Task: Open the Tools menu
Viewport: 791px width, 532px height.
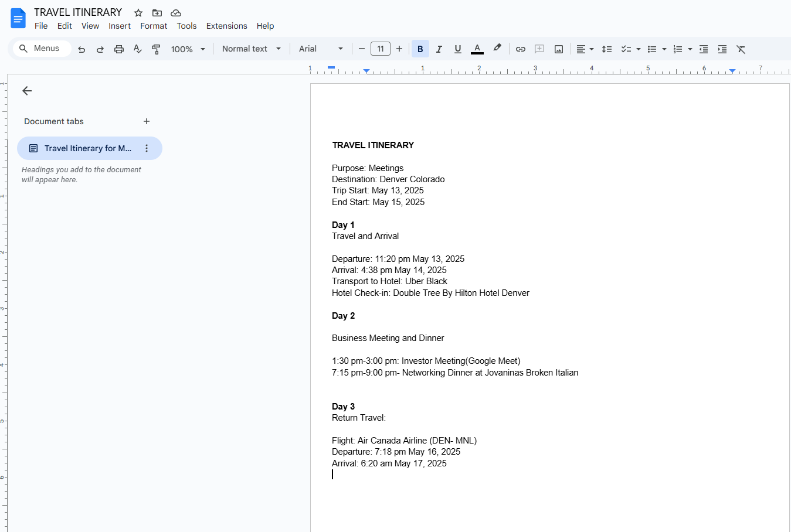Action: 186,26
